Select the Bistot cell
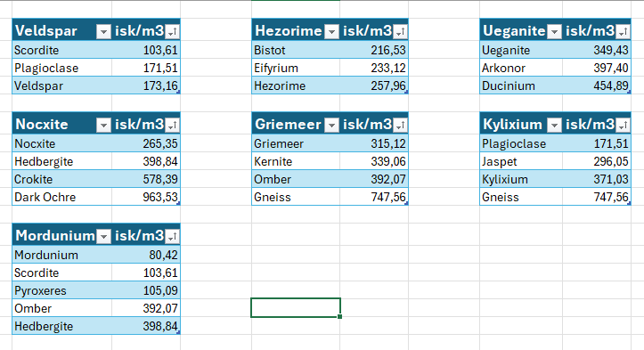644x350 pixels. click(x=296, y=50)
